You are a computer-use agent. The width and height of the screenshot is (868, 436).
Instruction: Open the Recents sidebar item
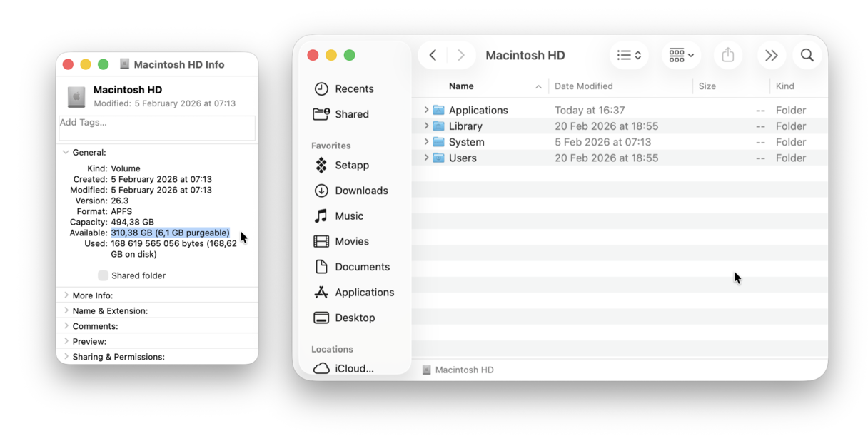point(354,88)
